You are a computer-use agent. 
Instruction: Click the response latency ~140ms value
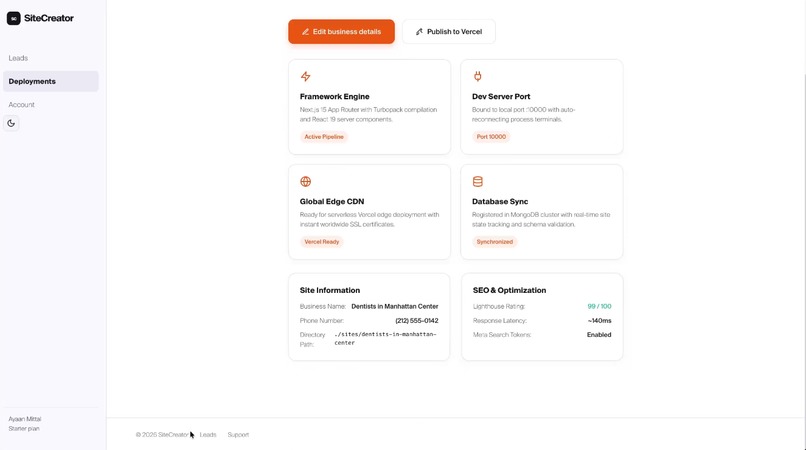click(x=599, y=321)
